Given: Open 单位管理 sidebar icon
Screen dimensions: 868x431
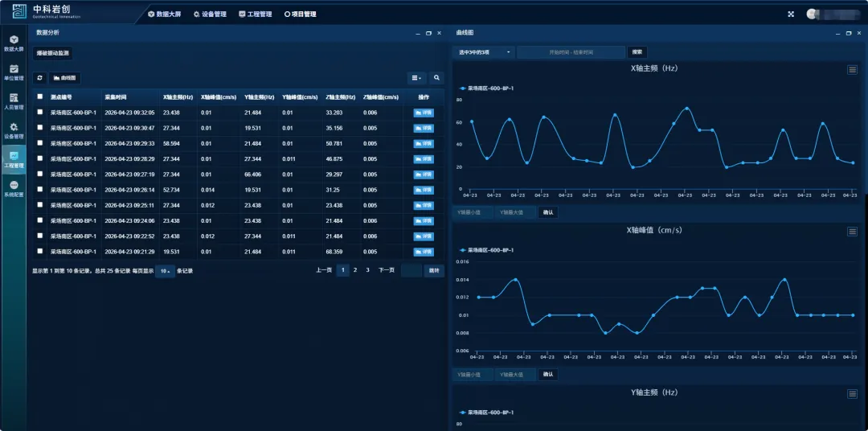Looking at the screenshot, I should click(14, 72).
